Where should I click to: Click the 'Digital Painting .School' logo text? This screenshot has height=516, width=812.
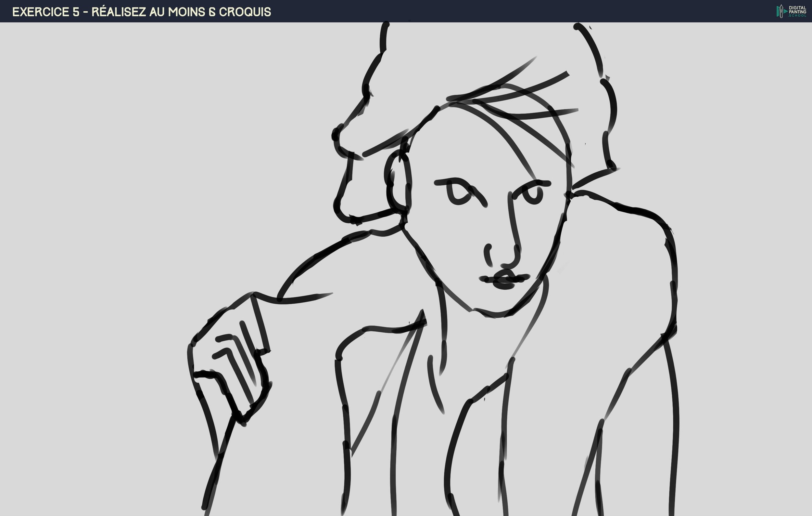click(x=797, y=11)
